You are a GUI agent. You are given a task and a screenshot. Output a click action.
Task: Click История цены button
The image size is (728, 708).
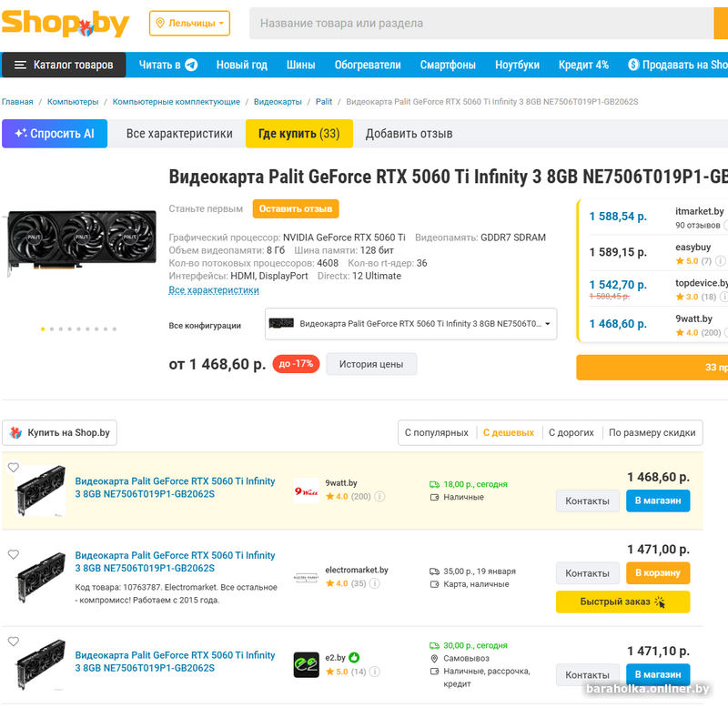coord(371,364)
